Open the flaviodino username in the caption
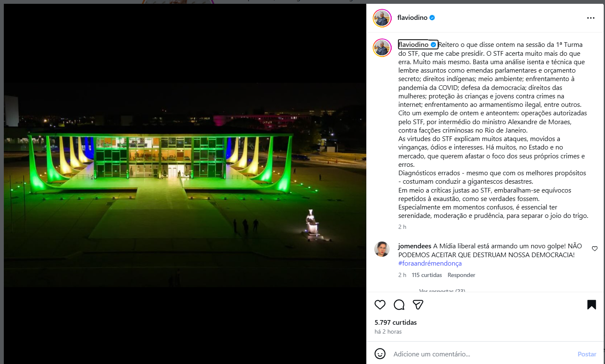The width and height of the screenshot is (605, 364). click(x=413, y=45)
